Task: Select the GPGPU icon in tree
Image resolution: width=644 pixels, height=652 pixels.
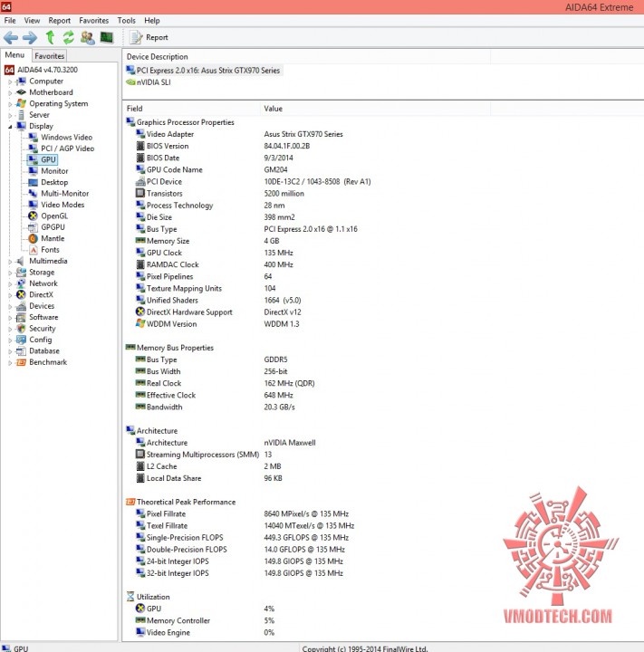Action: (x=33, y=227)
